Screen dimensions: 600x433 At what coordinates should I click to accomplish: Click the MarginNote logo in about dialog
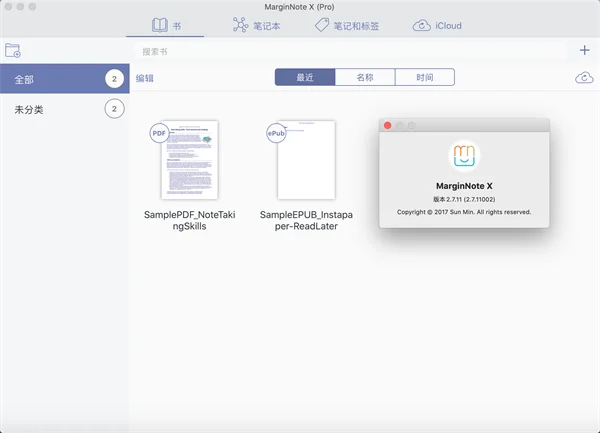click(464, 155)
